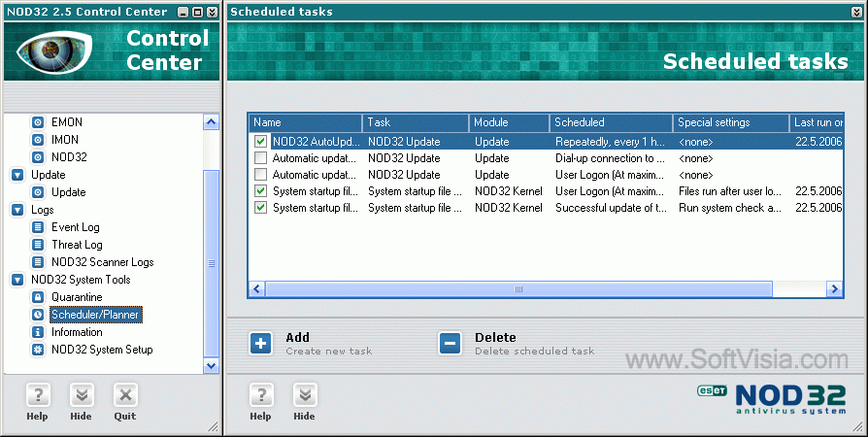Click the Delete scheduled task label
This screenshot has width=868, height=437.
[534, 344]
